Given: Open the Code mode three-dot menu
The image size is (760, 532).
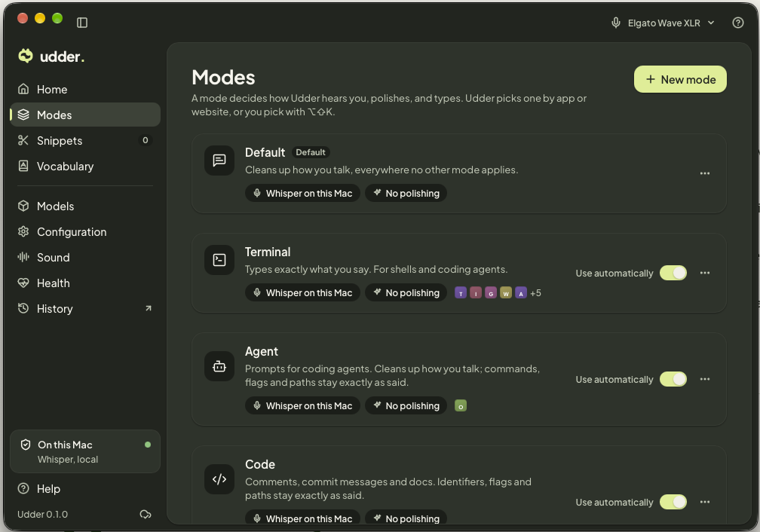Looking at the screenshot, I should (x=705, y=503).
